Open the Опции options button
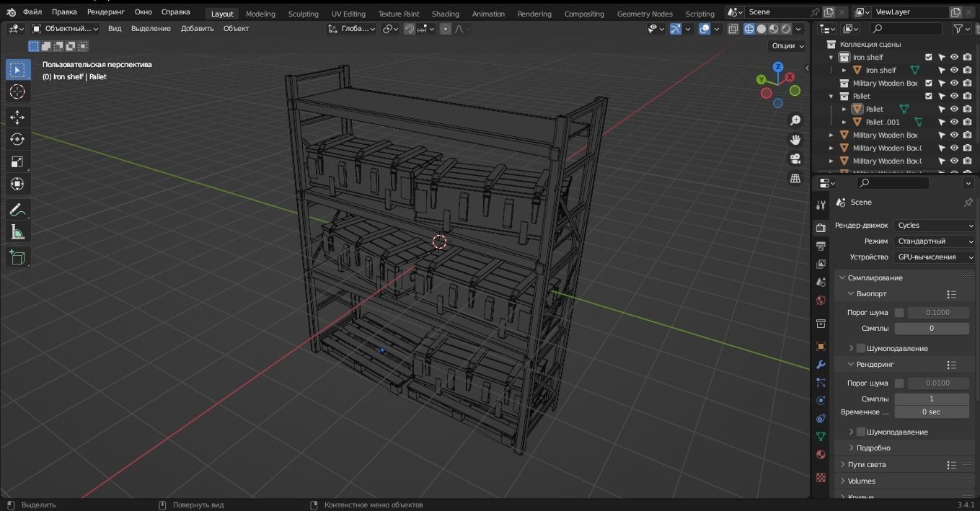The height and width of the screenshot is (511, 980). point(788,45)
